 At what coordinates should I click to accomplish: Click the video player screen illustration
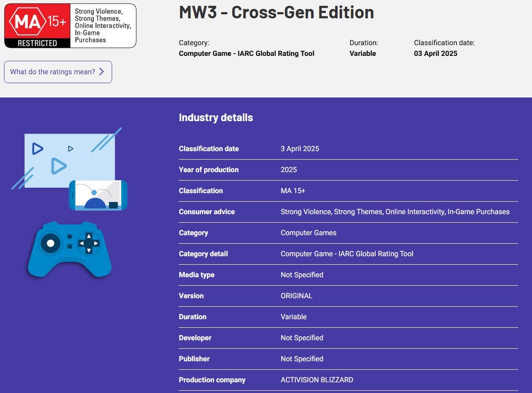click(70, 161)
